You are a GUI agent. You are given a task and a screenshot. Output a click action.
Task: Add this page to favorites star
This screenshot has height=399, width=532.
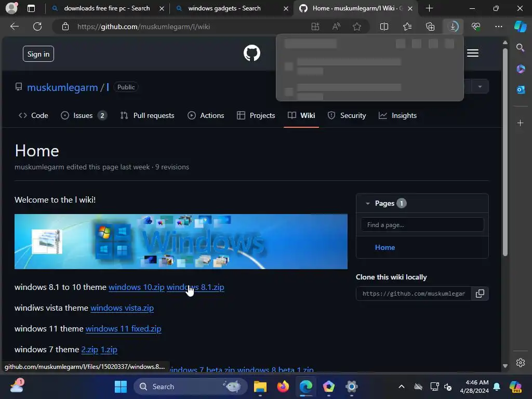point(356,26)
